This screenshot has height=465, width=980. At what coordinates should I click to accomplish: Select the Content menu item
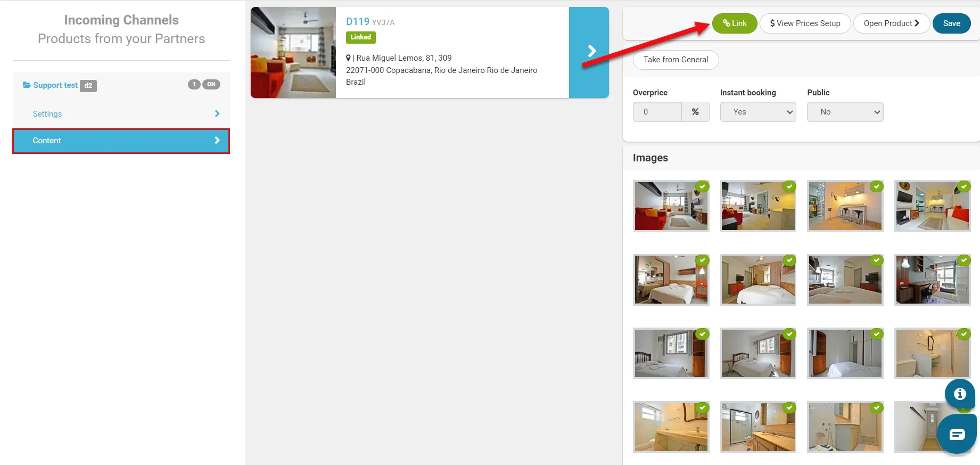121,141
